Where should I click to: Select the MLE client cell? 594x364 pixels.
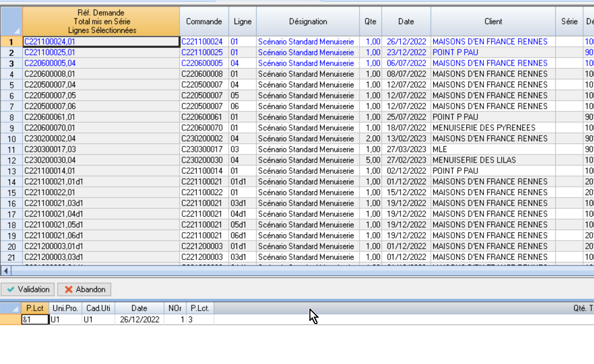click(493, 149)
